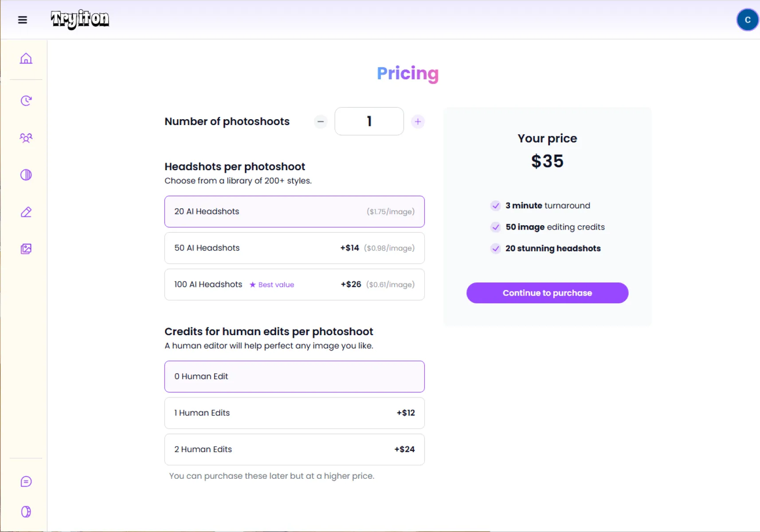
Task: Click the half-circle contrast sidebar icon
Action: click(26, 175)
